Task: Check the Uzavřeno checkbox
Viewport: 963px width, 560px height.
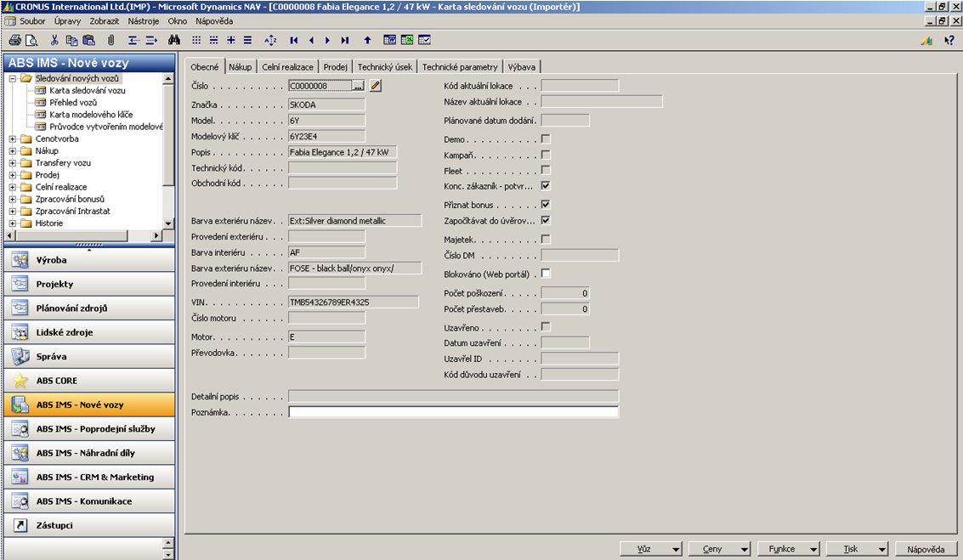Action: point(546,326)
